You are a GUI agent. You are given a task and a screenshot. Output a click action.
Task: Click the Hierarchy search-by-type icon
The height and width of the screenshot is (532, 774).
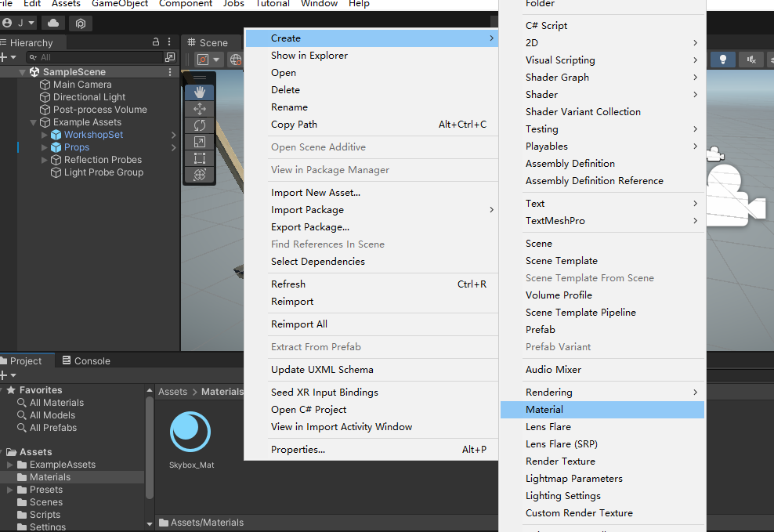click(170, 57)
